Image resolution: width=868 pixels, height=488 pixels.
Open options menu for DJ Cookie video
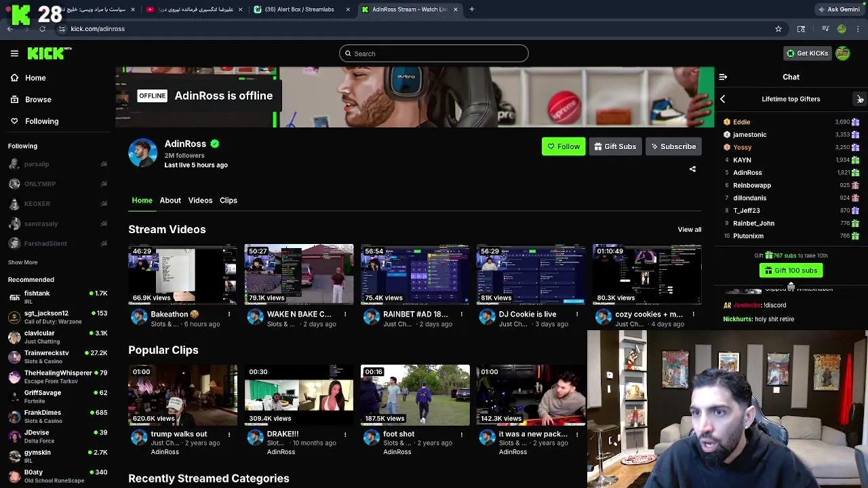[577, 314]
